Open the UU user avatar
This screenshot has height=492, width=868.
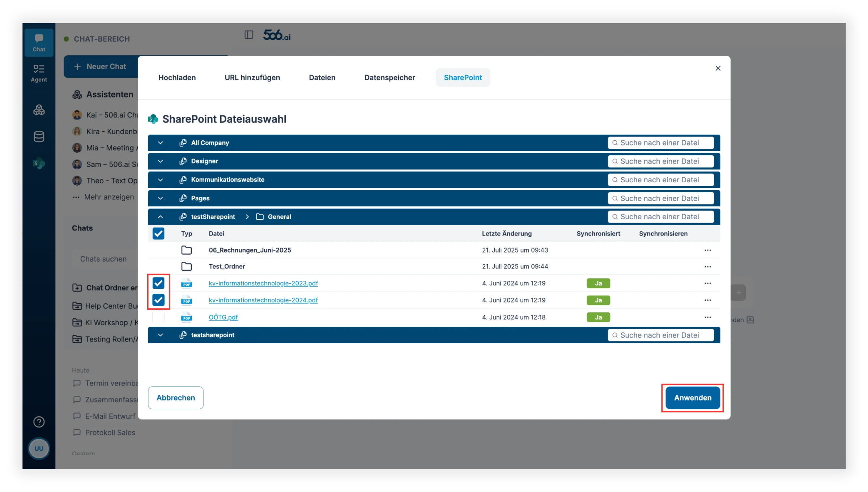pyautogui.click(x=39, y=449)
